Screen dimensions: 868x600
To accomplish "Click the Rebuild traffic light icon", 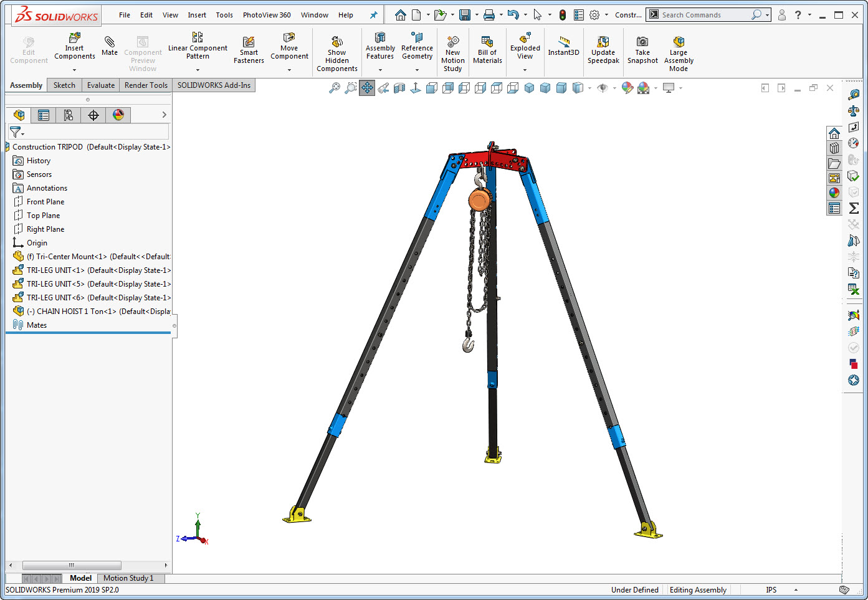I will coord(563,15).
